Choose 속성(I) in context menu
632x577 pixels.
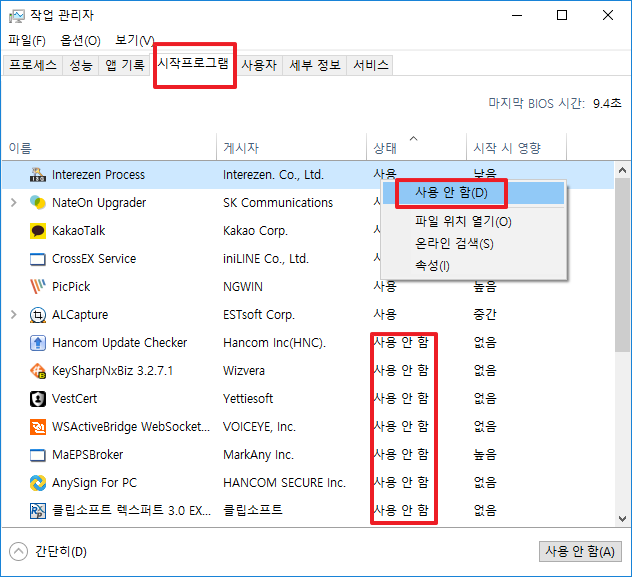coord(473,266)
